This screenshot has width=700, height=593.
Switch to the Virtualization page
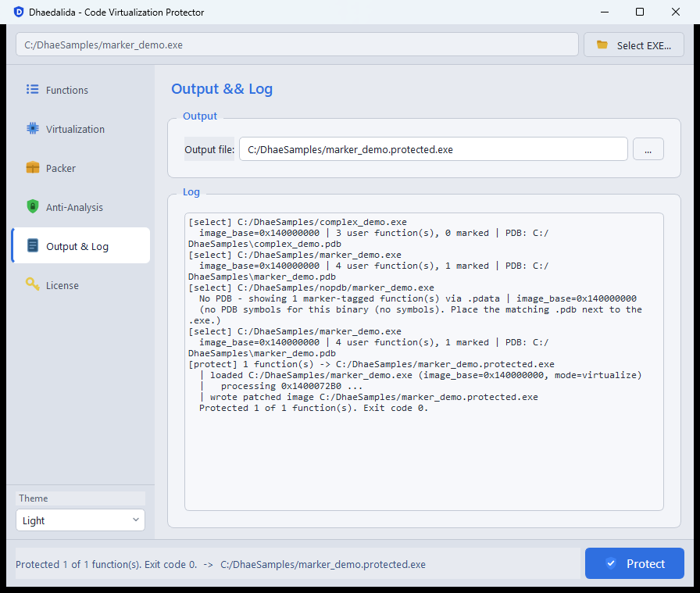80,129
